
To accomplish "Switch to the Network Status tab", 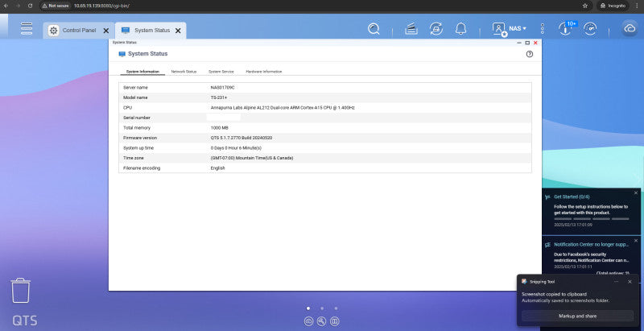I will (x=184, y=72).
